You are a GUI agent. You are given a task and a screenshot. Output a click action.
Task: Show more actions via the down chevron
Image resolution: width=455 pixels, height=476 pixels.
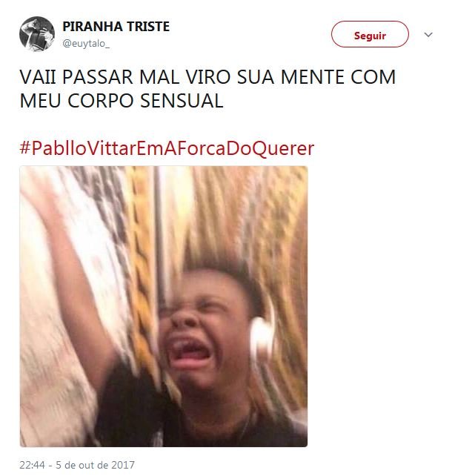point(428,35)
